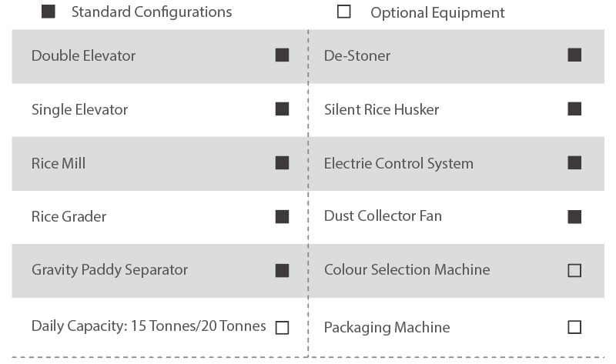Click the Dust Collector Fan checkbox
Viewport: 616px width, 364px height.
point(574,217)
